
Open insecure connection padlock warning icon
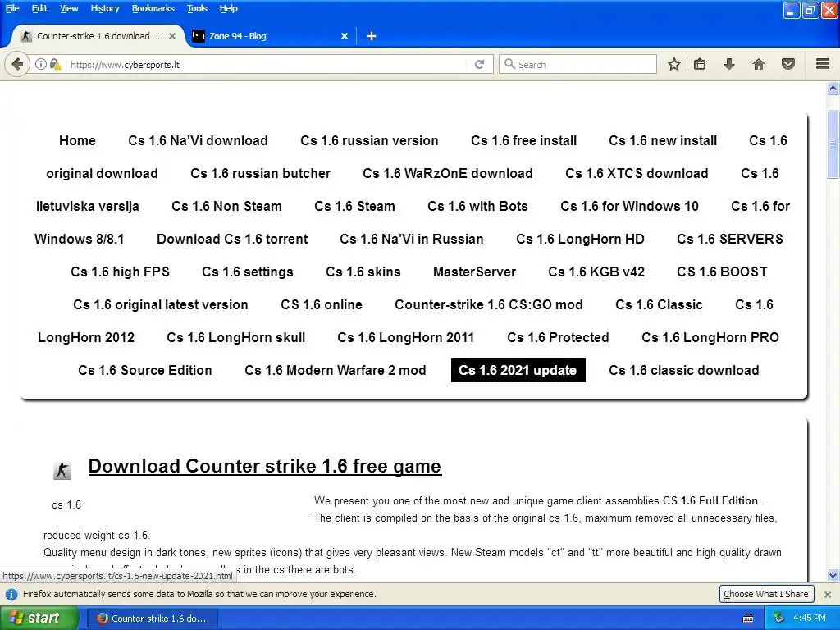(55, 64)
